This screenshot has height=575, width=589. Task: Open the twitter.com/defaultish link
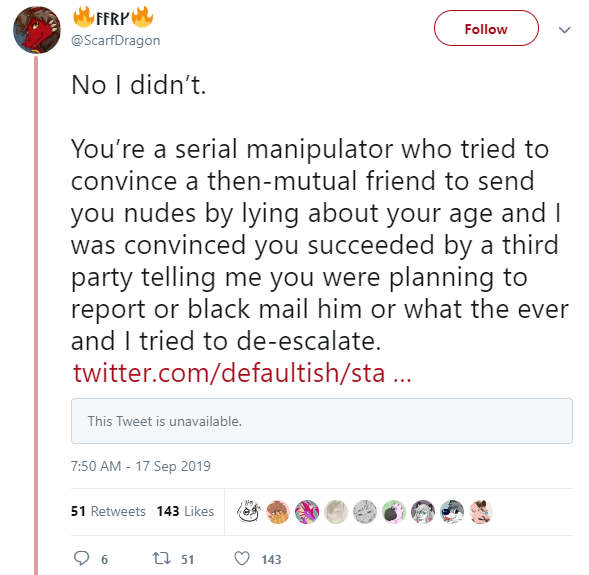242,373
